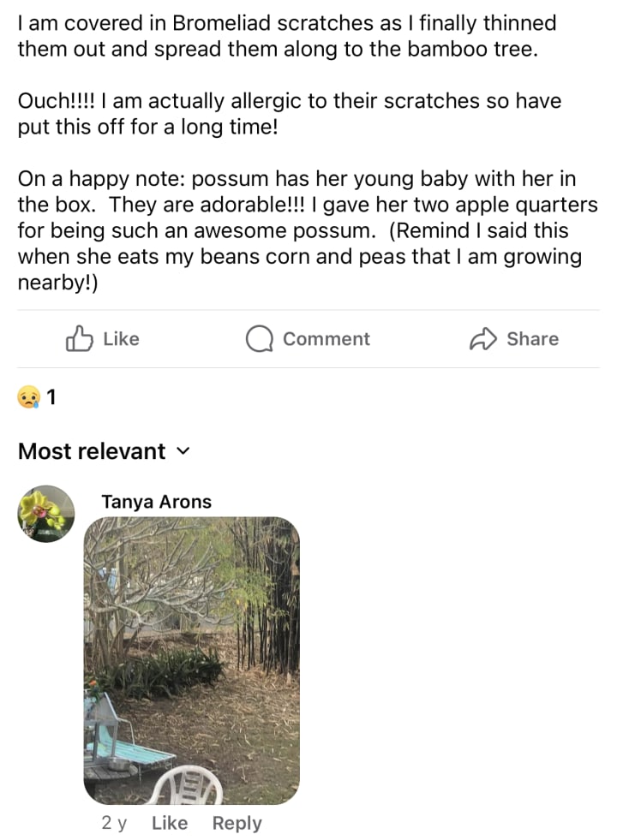Open the Most relevant sort dropdown
This screenshot has height=840, width=617.
[x=92, y=451]
